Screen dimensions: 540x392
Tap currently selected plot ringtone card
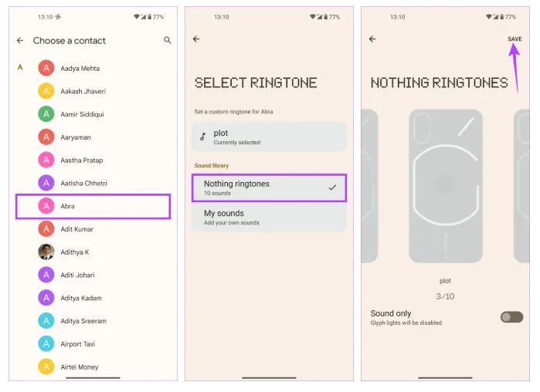[x=269, y=137]
